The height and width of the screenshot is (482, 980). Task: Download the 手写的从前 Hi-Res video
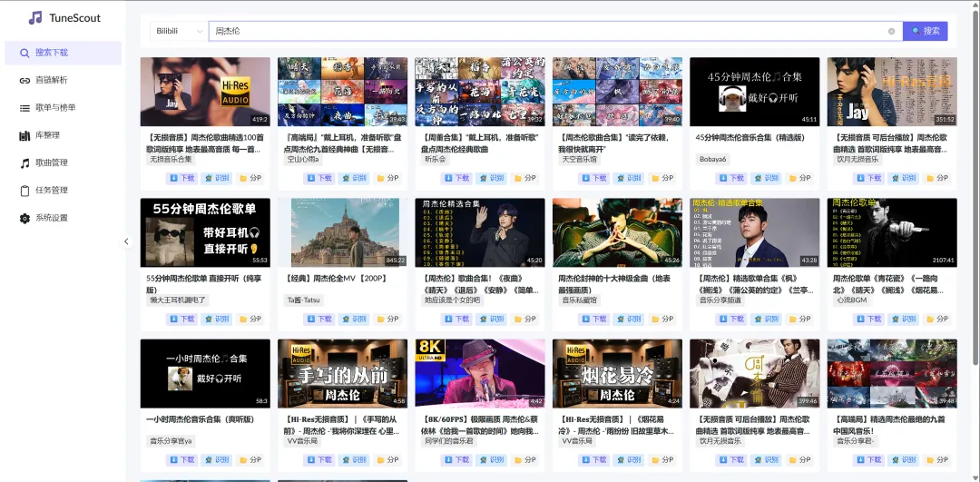coord(318,459)
